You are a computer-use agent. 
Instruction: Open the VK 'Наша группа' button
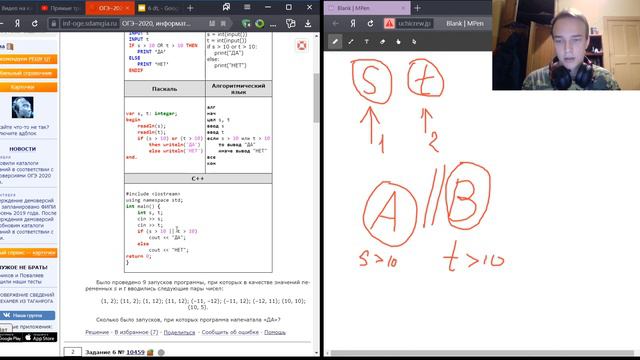click(27, 315)
